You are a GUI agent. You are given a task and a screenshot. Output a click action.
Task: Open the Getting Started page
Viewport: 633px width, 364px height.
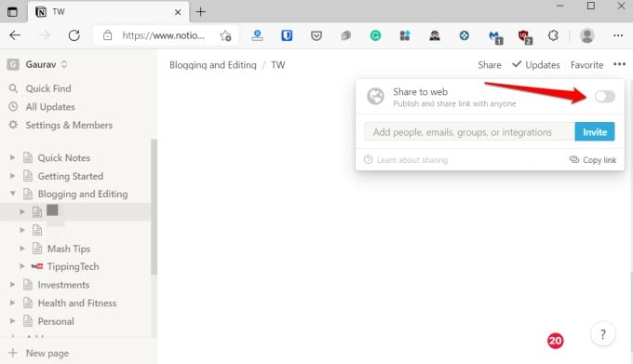point(70,176)
